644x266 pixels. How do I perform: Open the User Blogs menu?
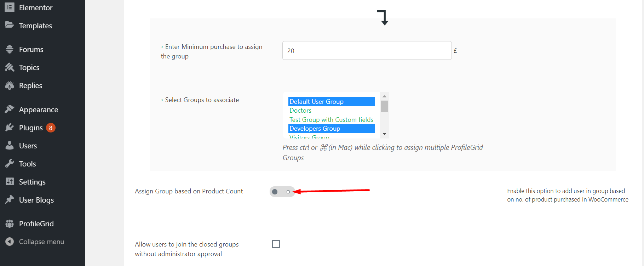(36, 200)
